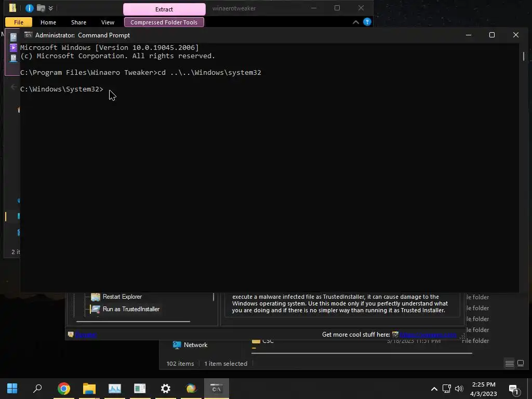
Task: Open Compressed Folder Tools tab
Action: pos(164,22)
